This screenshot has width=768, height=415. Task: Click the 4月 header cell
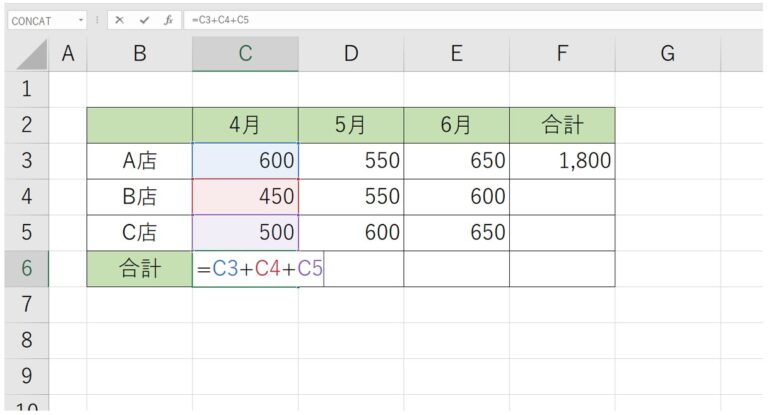pyautogui.click(x=245, y=125)
